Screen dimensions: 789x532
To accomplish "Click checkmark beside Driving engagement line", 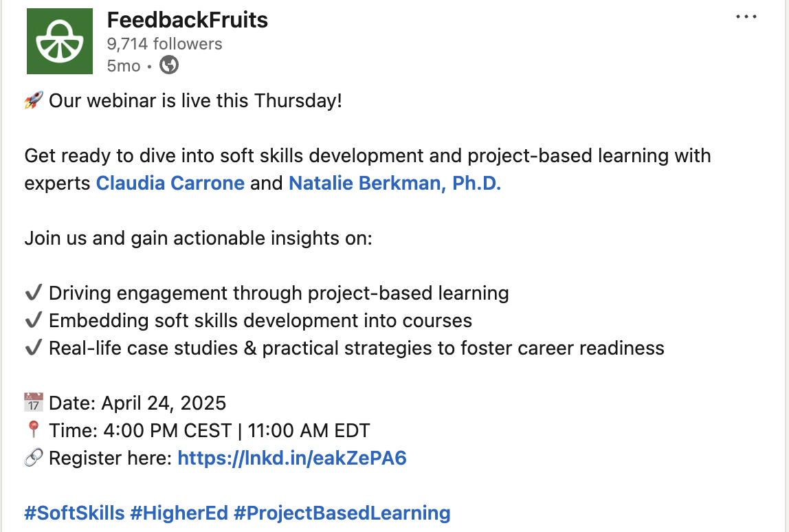I will click(34, 293).
